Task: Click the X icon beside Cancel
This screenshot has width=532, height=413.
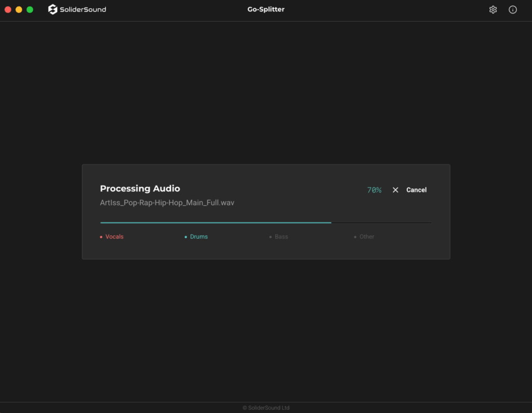Action: [x=395, y=190]
